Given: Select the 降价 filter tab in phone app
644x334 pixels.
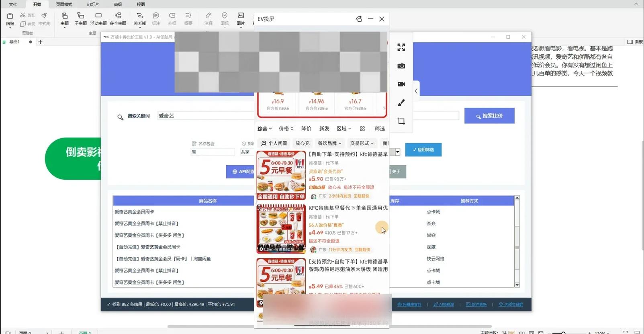Looking at the screenshot, I should click(306, 129).
